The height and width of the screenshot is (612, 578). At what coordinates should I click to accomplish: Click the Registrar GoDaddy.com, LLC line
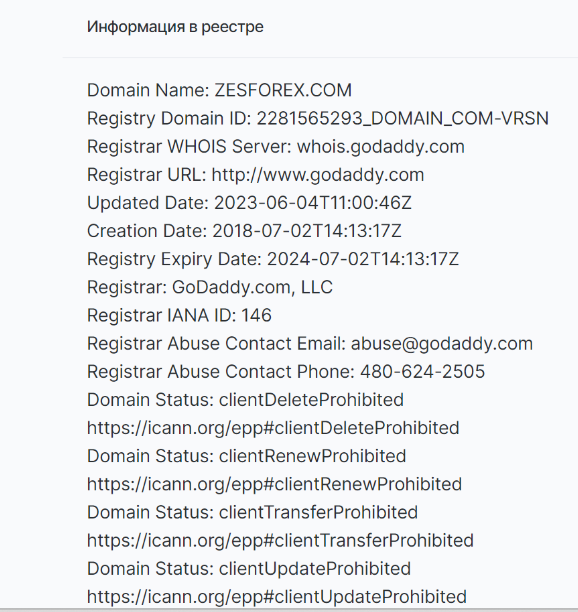(x=210, y=287)
